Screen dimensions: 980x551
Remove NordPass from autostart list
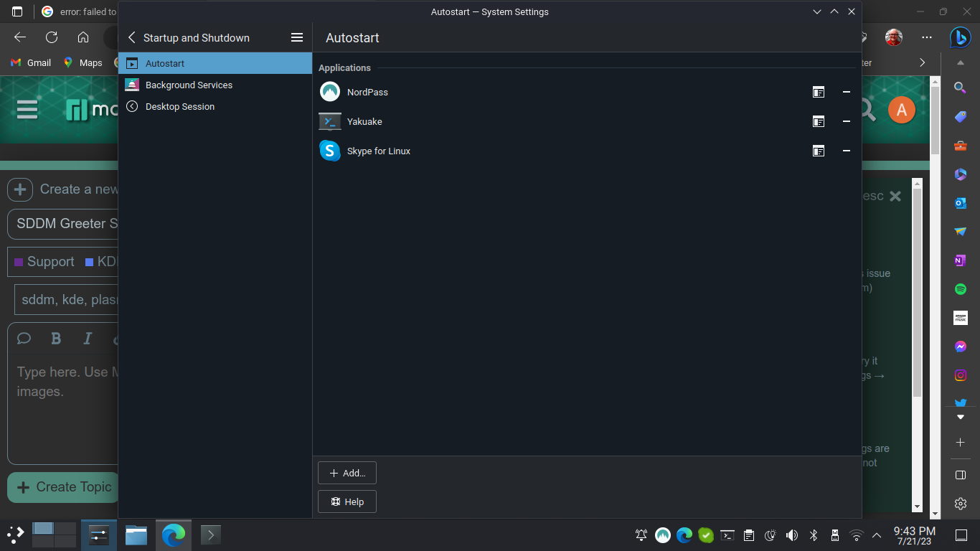(x=847, y=92)
